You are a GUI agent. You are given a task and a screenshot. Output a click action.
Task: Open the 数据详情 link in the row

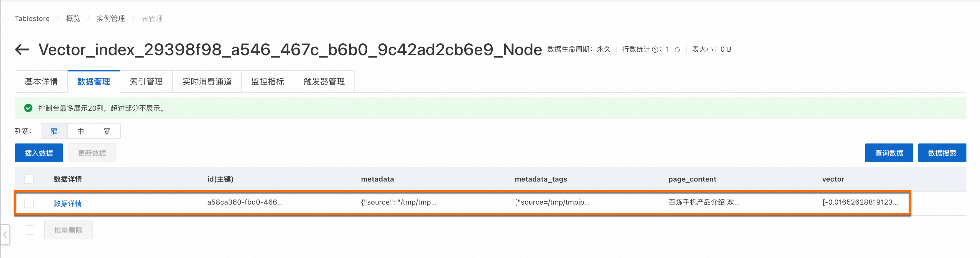point(68,203)
